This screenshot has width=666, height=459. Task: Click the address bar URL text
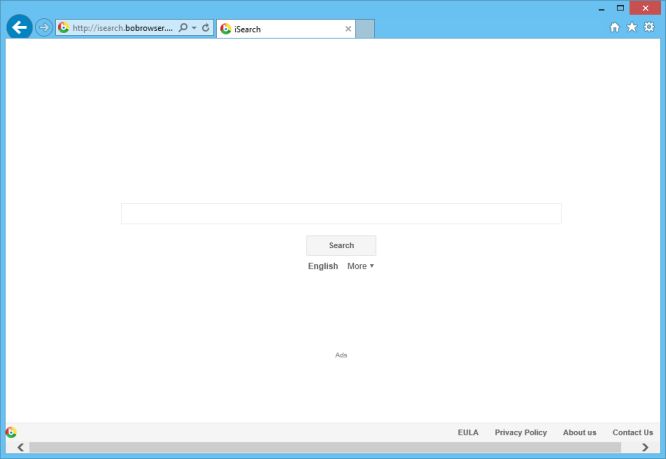tap(122, 28)
